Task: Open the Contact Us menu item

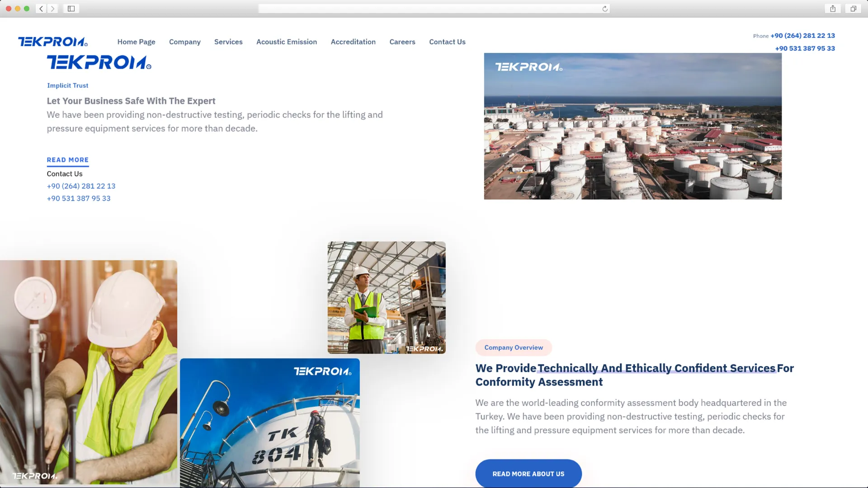Action: tap(447, 42)
